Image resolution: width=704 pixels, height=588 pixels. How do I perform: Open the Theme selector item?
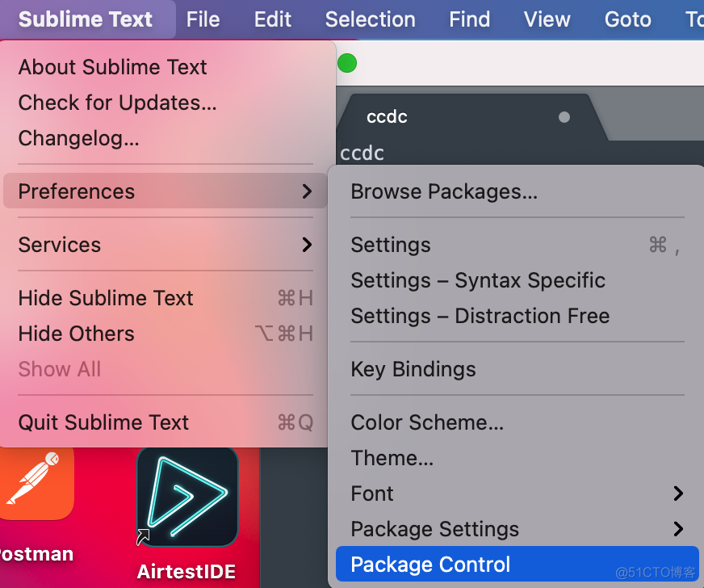pyautogui.click(x=392, y=458)
